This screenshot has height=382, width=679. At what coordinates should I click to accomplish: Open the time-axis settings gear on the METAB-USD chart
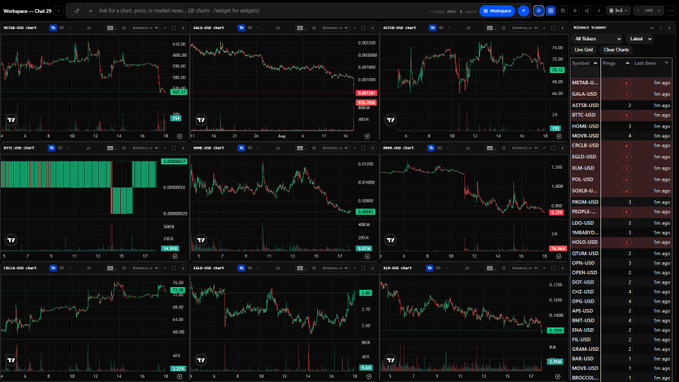point(179,136)
